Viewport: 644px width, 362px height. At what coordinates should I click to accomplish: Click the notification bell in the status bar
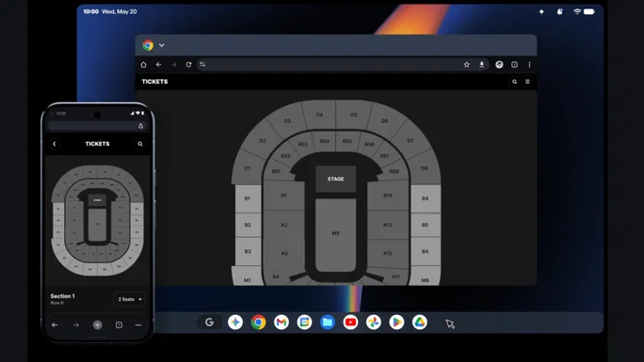559,12
